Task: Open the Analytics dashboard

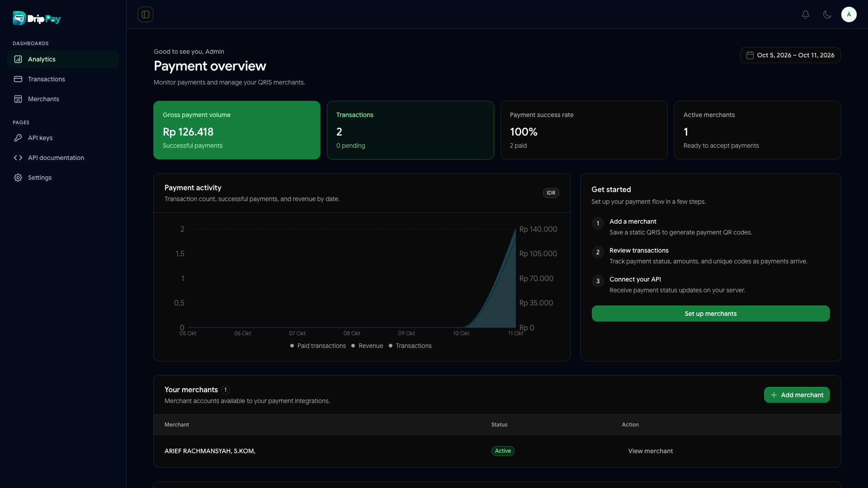Action: click(x=63, y=59)
